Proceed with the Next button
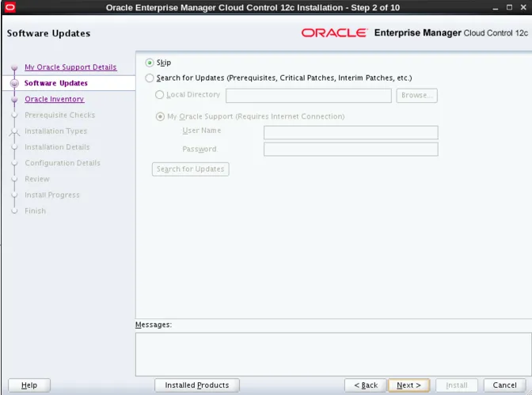Image resolution: width=532 pixels, height=395 pixels. (408, 386)
